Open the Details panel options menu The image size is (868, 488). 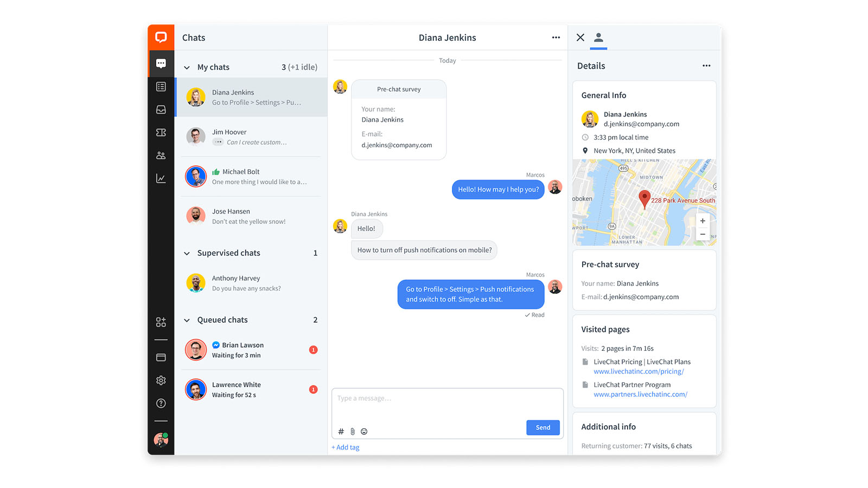point(706,65)
